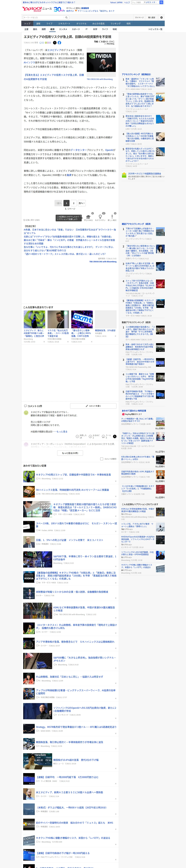Open the トップ navigation tab
Viewport: 186px width, 868px height.
[27, 24]
